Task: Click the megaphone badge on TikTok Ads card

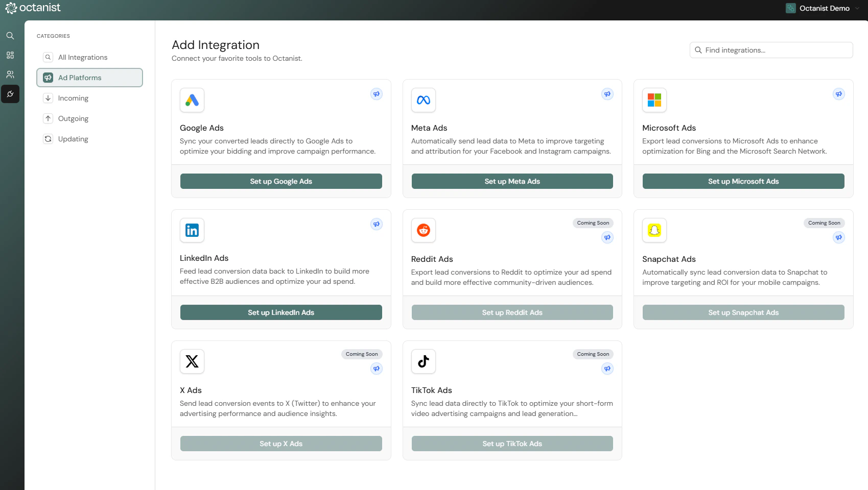Action: (x=607, y=369)
